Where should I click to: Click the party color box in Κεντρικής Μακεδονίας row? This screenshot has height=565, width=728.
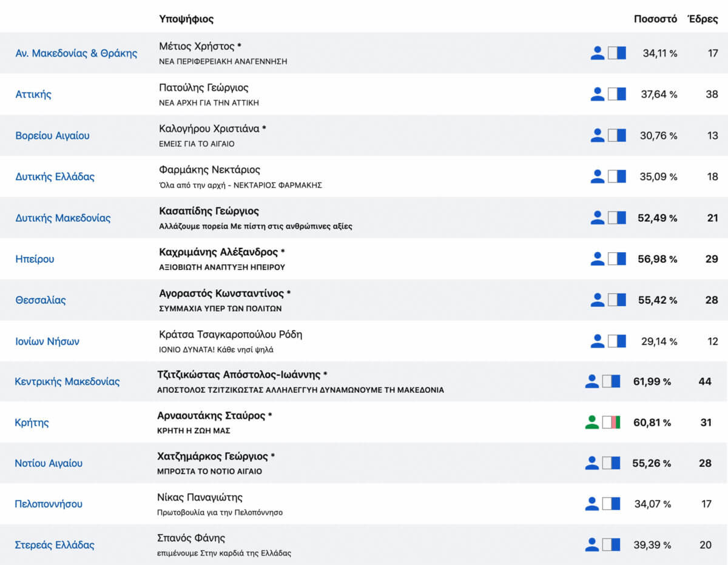pos(612,381)
